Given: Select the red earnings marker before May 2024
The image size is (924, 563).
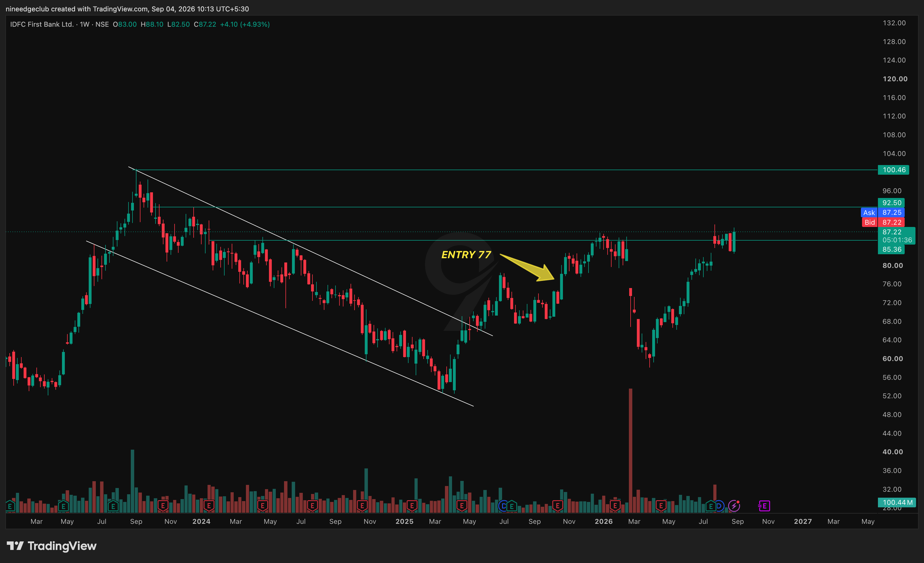Looking at the screenshot, I should (262, 506).
